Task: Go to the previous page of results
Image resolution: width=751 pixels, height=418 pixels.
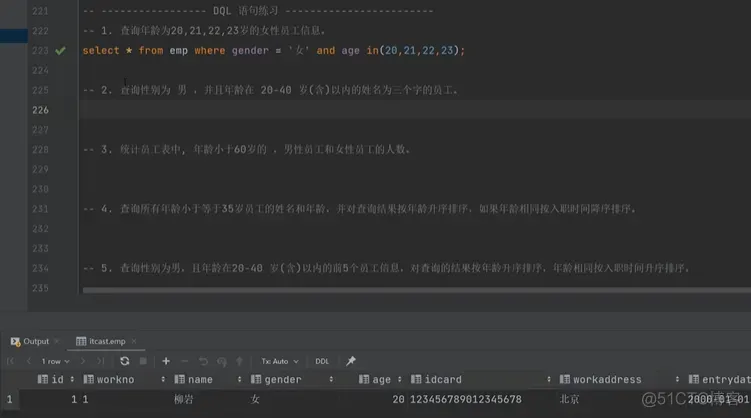Action: [x=29, y=361]
